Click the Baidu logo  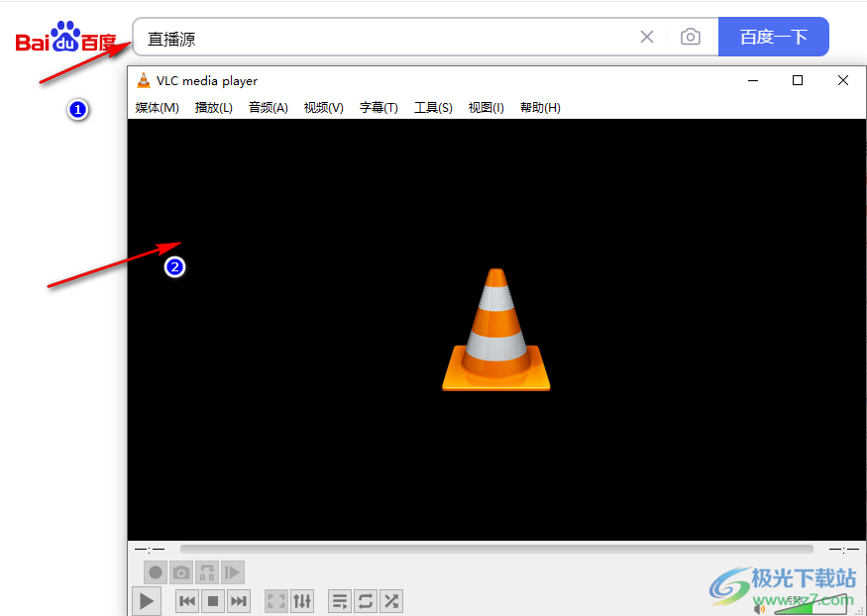66,38
